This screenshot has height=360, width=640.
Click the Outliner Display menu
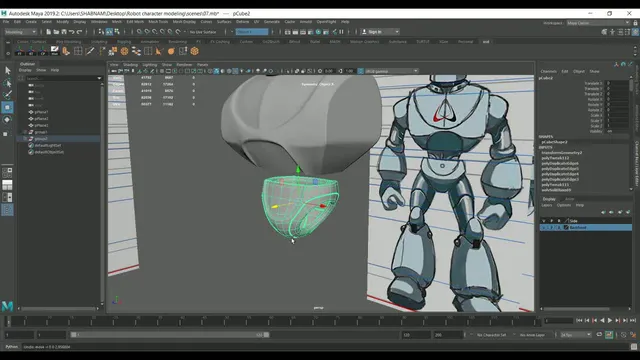point(25,70)
